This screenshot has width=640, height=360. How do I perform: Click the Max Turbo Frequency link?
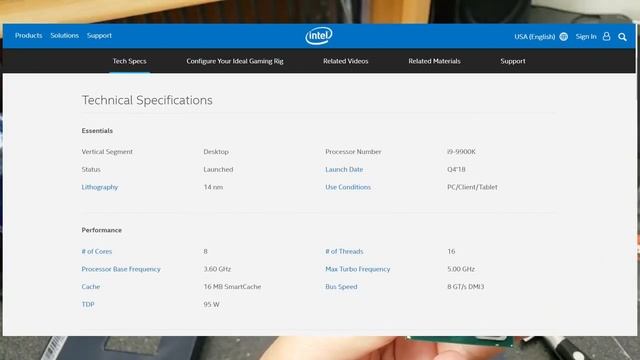[x=358, y=269]
